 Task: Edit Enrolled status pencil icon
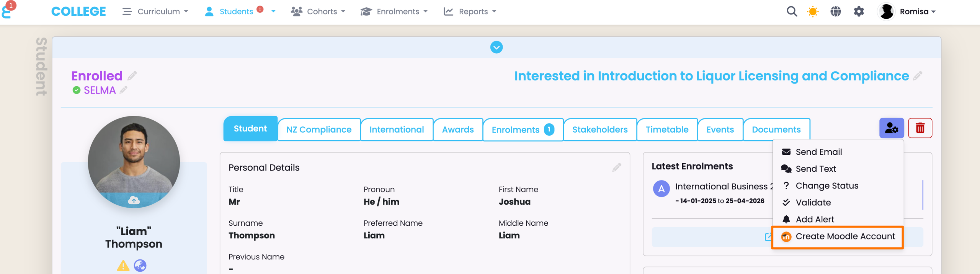pyautogui.click(x=132, y=76)
